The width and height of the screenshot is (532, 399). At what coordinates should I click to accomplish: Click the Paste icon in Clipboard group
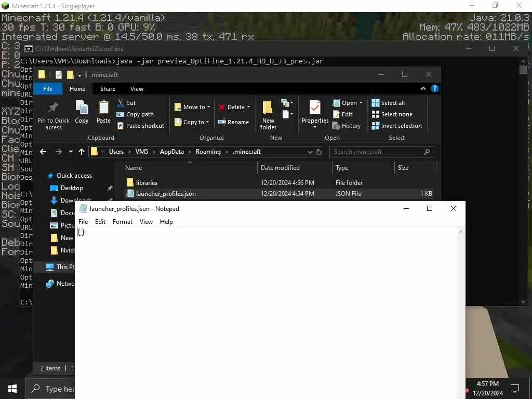tap(103, 111)
